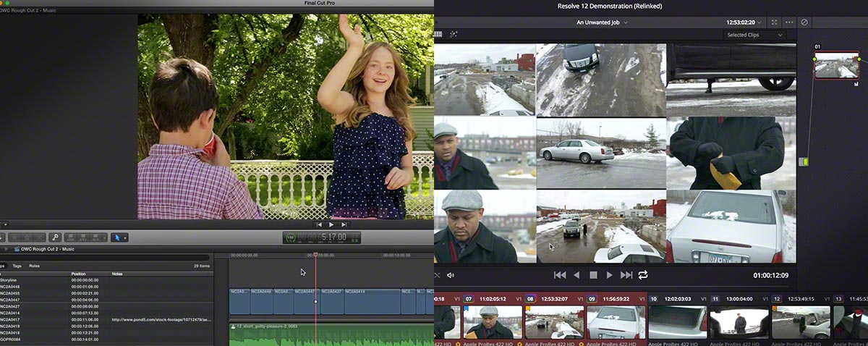Select the NC2A0427 row in the index

(105, 306)
